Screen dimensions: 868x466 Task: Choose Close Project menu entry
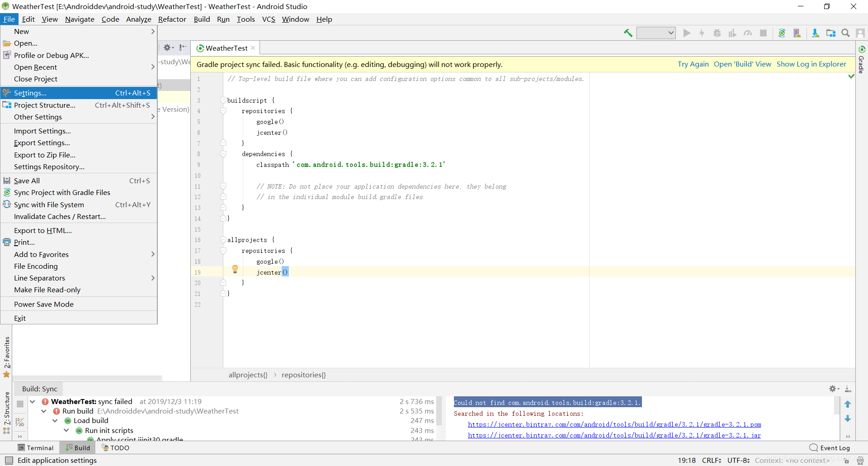(x=79, y=79)
